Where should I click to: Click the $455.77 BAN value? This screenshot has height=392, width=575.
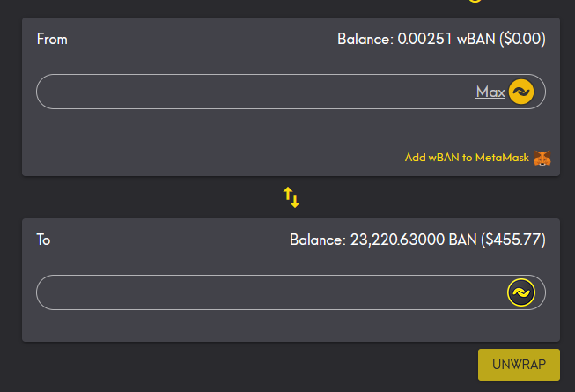513,240
